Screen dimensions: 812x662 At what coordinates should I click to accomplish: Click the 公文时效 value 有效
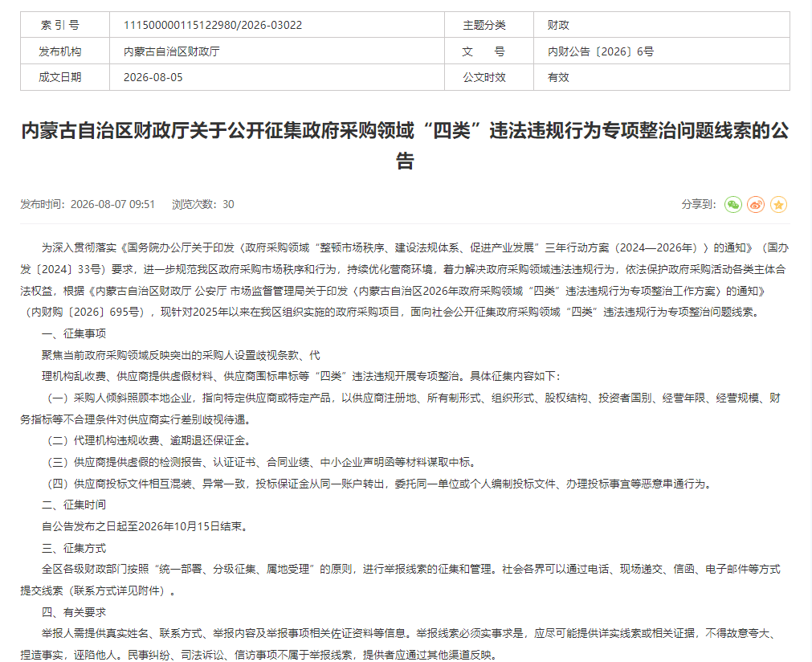(558, 77)
